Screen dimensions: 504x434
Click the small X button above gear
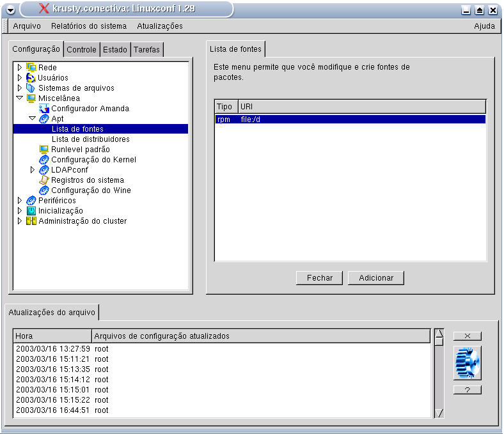coord(468,336)
